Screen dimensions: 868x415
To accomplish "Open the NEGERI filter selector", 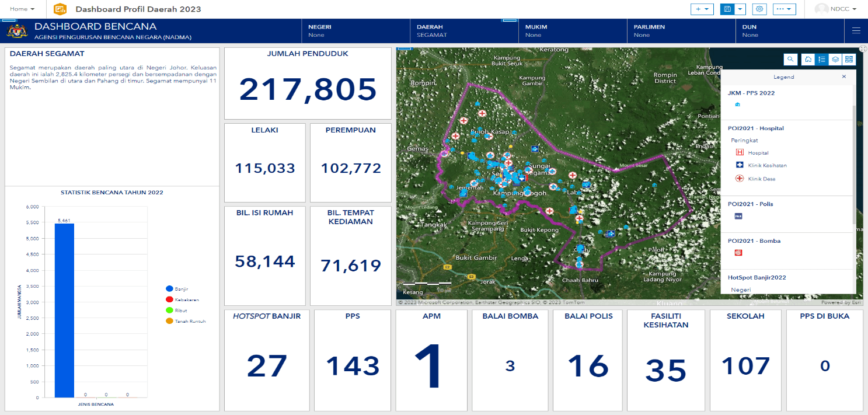I will 350,31.
